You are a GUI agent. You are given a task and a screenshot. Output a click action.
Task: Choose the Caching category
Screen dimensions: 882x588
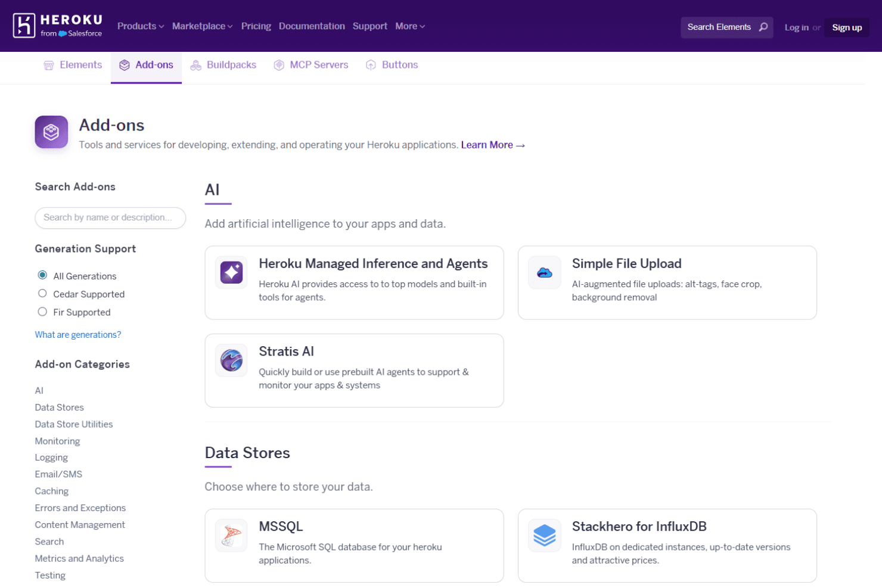pos(52,491)
